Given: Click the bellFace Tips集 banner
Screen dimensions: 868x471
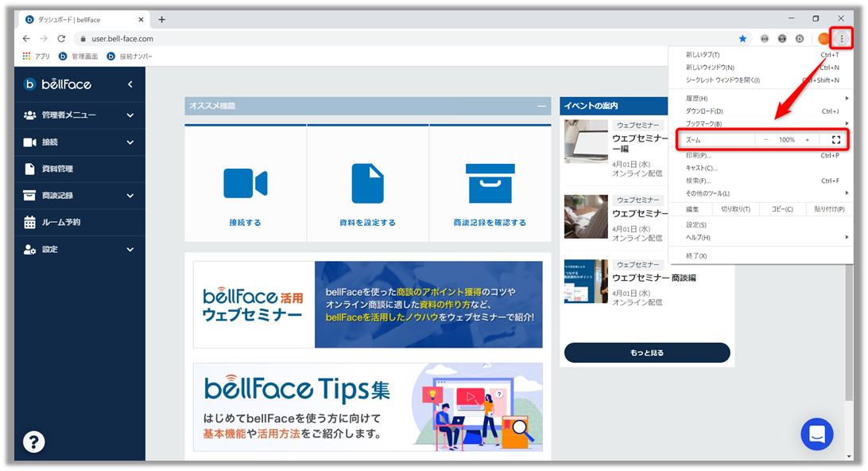Looking at the screenshot, I should click(x=367, y=407).
